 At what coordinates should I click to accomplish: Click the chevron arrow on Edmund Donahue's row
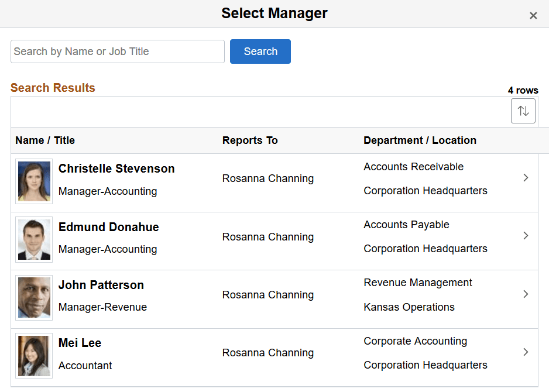[x=526, y=236]
